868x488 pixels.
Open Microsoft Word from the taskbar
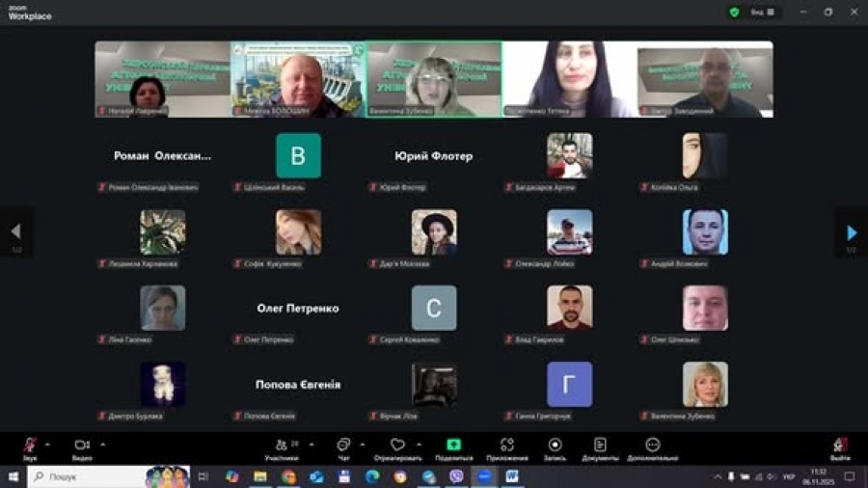511,476
